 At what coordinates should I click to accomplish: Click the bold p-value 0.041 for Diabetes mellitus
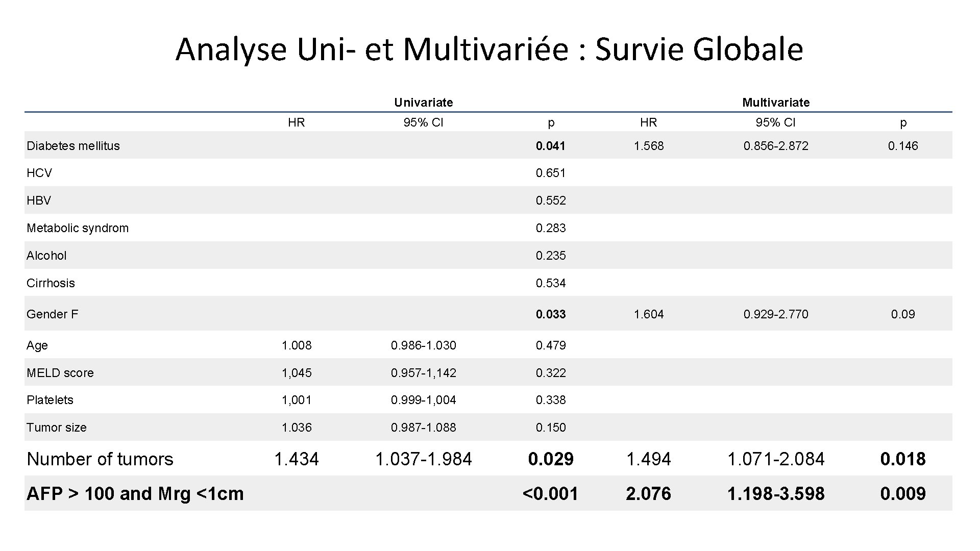click(550, 145)
